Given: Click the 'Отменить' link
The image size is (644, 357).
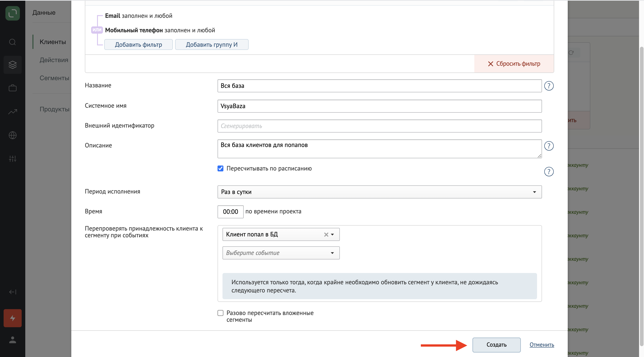Looking at the screenshot, I should pos(542,345).
